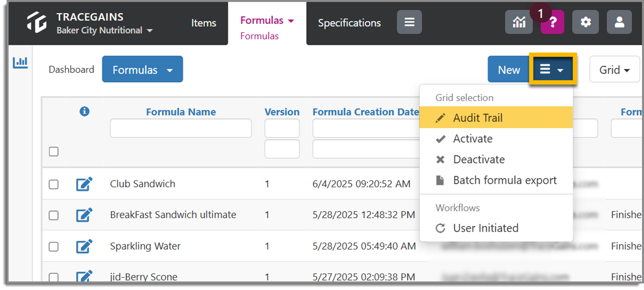This screenshot has height=290, width=644.
Task: Check the BreakFast Sandwich ultimate row checkbox
Action: (54, 216)
